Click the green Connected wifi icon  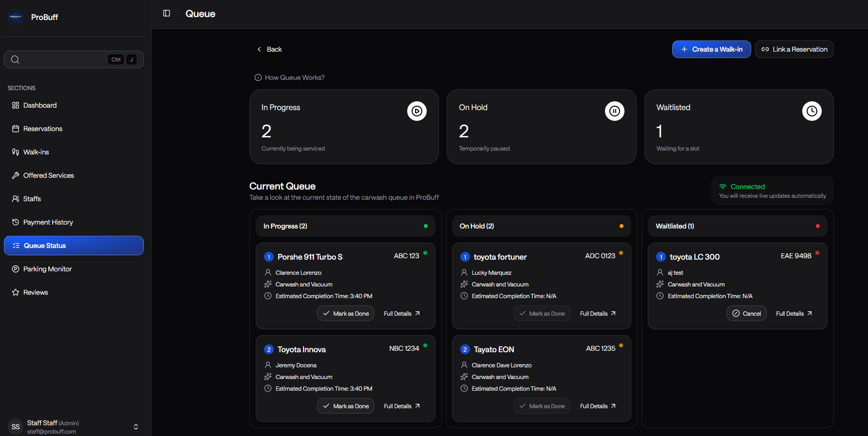723,187
